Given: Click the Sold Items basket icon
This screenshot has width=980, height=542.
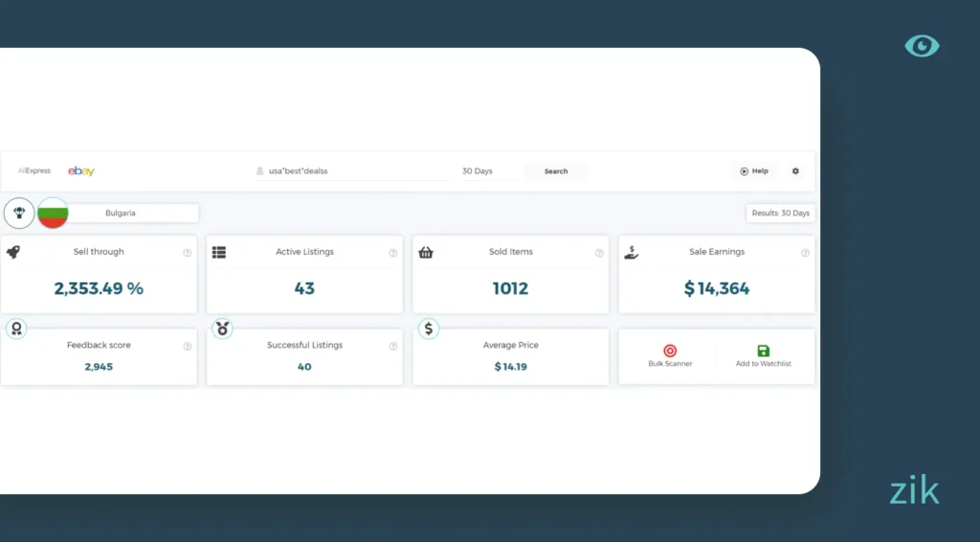Looking at the screenshot, I should tap(426, 253).
